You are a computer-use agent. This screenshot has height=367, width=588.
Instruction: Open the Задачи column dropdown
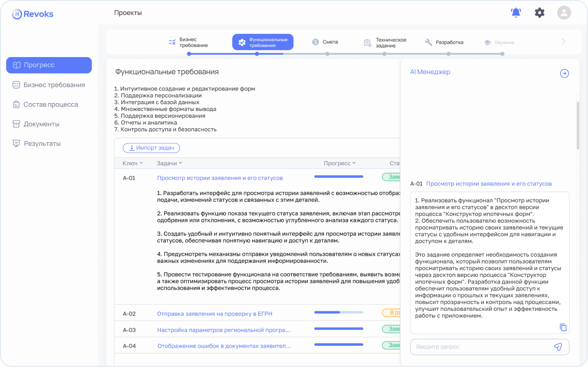pos(170,163)
